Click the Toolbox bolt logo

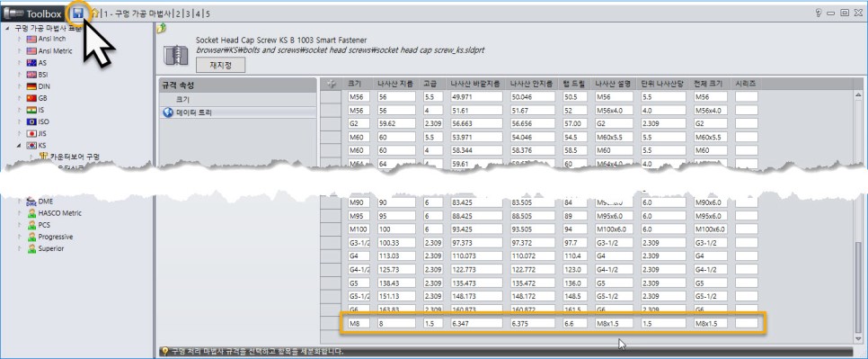(13, 13)
